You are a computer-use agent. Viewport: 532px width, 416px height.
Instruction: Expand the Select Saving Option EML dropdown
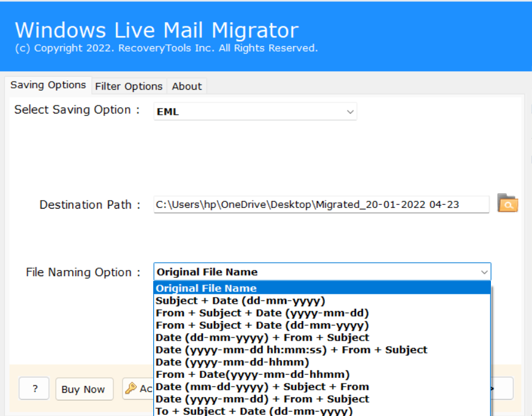click(255, 112)
